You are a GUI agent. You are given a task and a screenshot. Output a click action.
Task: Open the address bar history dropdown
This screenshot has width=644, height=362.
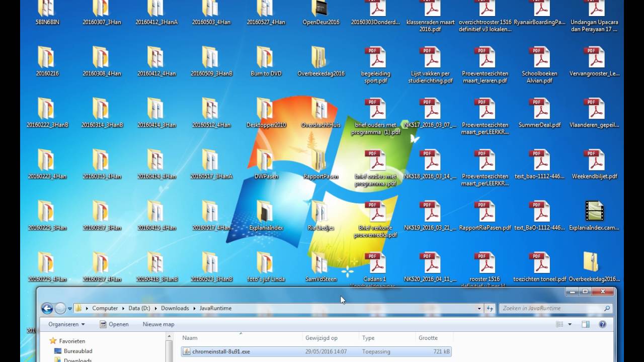click(479, 308)
